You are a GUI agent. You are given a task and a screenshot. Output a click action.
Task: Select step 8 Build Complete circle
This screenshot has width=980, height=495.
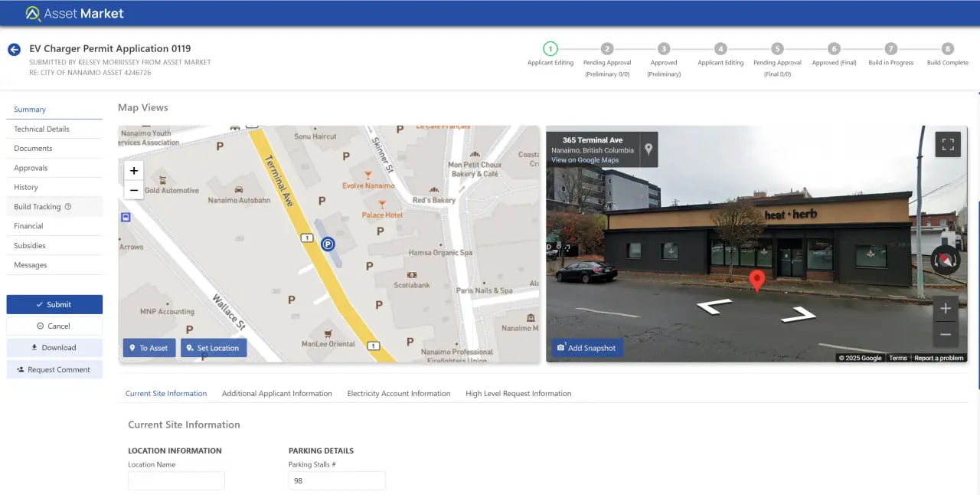point(948,48)
